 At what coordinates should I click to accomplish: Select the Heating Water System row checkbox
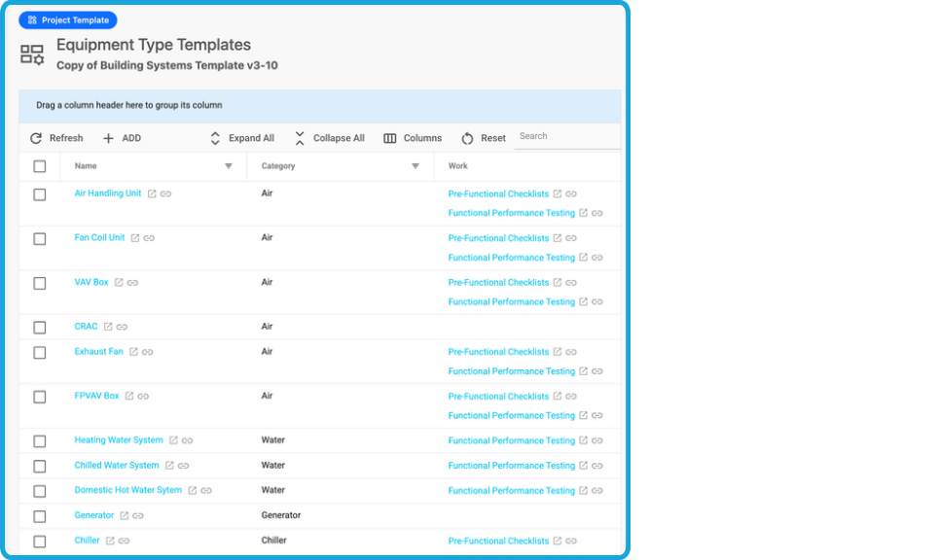tap(40, 441)
